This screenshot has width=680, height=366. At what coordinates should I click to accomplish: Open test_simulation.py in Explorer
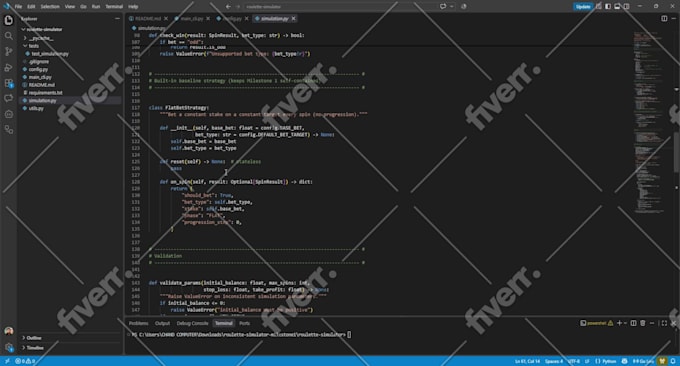(x=49, y=54)
